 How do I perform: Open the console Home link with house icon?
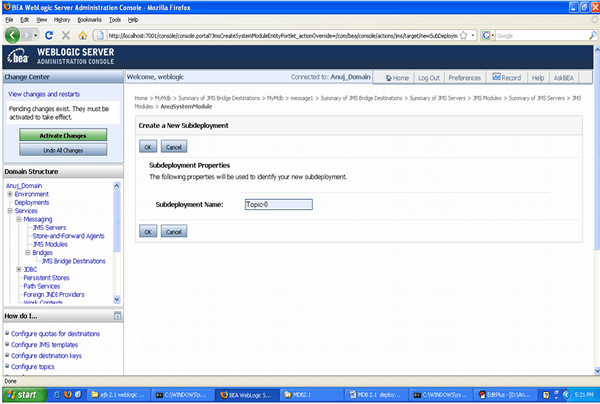click(x=395, y=77)
